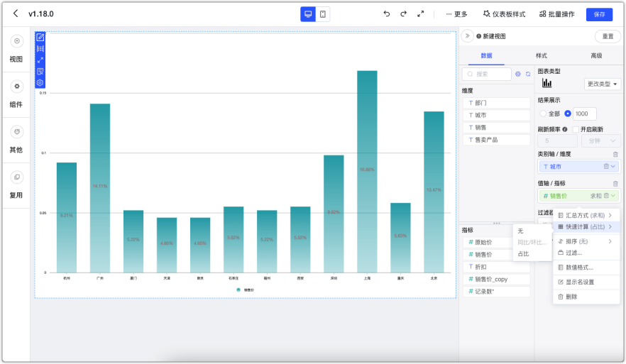Switch to the 样式 tab

tap(542, 55)
